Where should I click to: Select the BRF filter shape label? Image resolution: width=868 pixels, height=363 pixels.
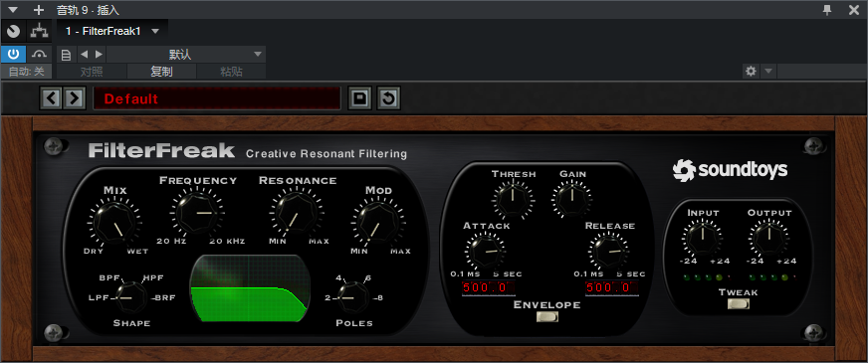[x=165, y=297]
